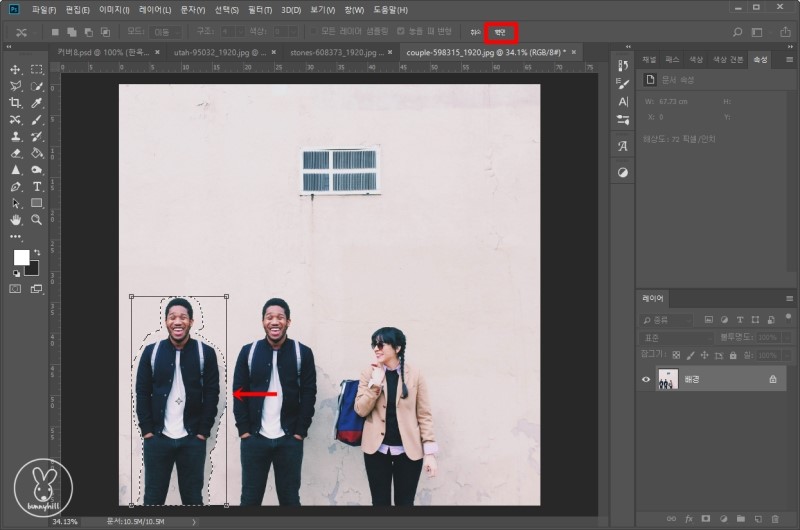Toggle the 모든 레이어 샘플링 checkbox

313,32
